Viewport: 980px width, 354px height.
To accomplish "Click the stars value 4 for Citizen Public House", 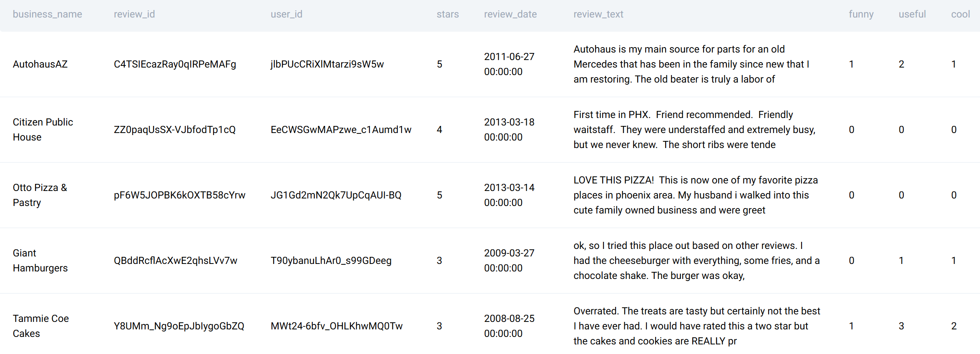I will [440, 130].
